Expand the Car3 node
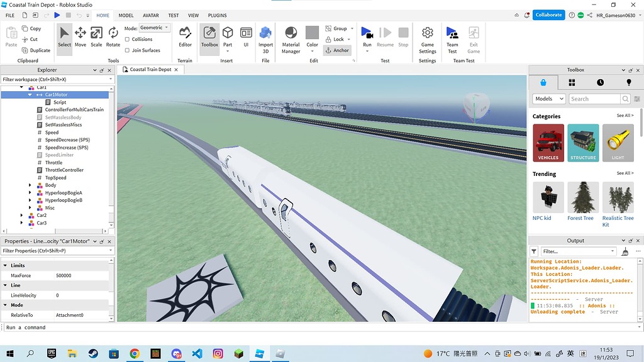This screenshot has width=644, height=362. [x=21, y=223]
